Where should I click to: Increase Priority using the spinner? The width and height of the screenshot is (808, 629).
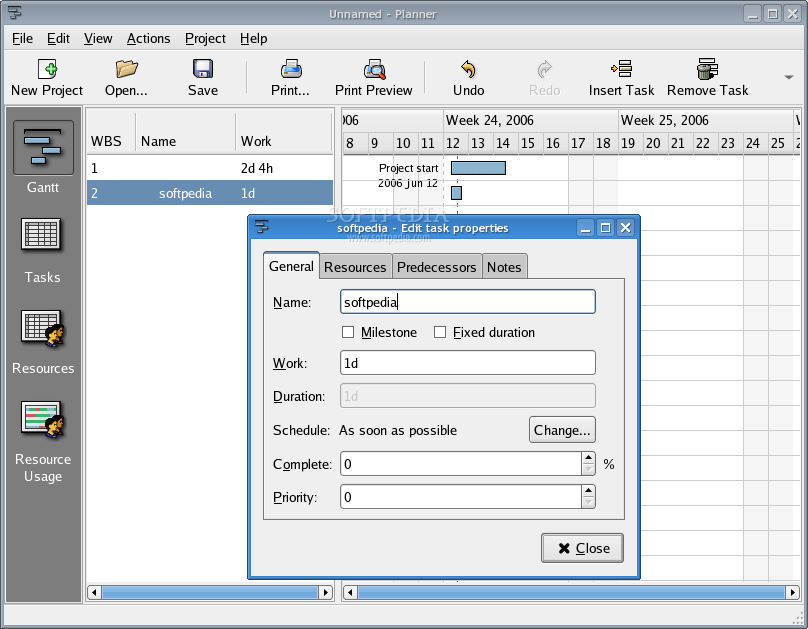(588, 492)
